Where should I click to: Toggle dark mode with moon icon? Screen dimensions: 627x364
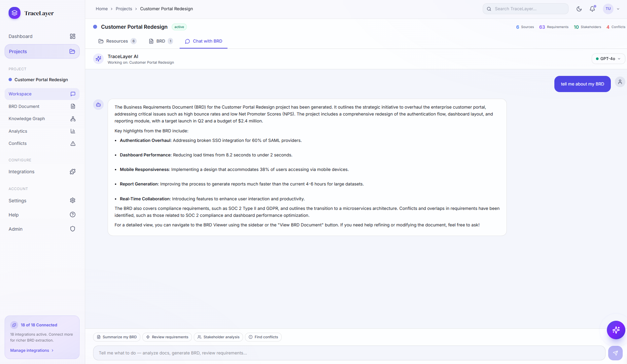[x=579, y=9]
